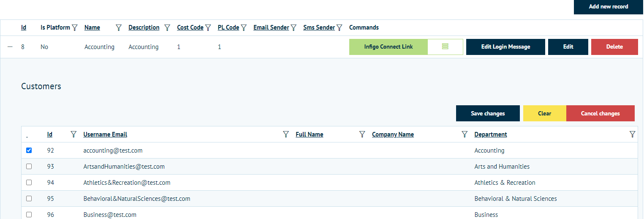The width and height of the screenshot is (644, 219).
Task: Sort customers by Full Name header
Action: [x=309, y=134]
